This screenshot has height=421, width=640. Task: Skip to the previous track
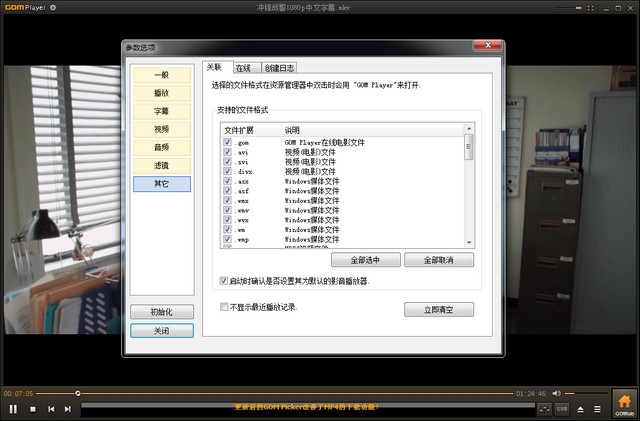click(51, 409)
